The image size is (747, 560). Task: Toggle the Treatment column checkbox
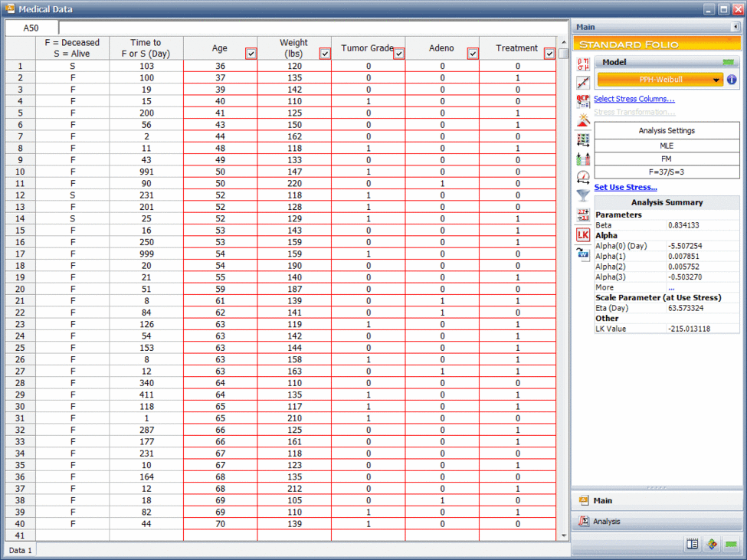coord(549,54)
